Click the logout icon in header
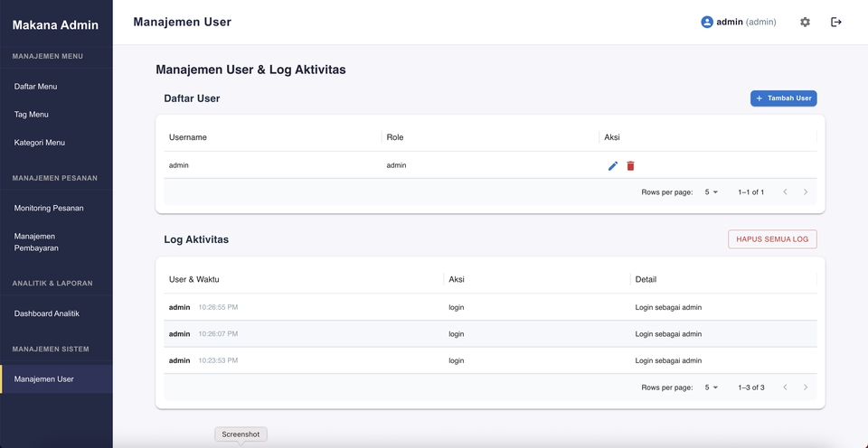The width and height of the screenshot is (868, 448). tap(836, 22)
